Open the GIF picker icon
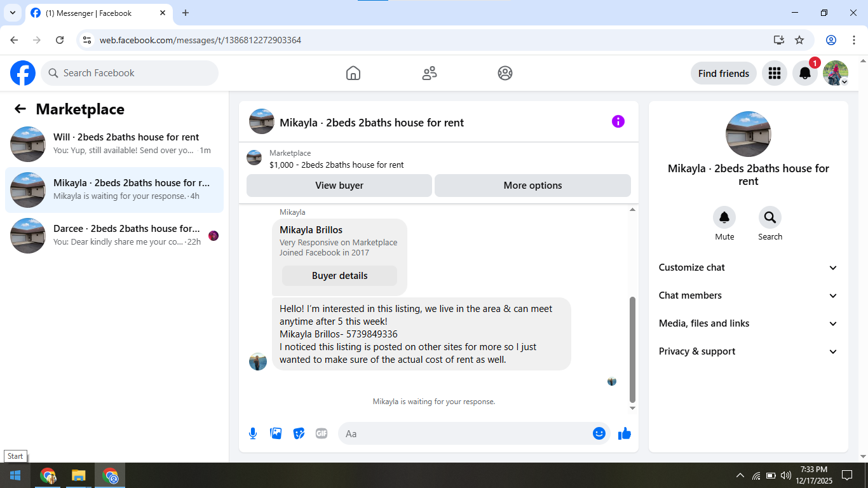Screen dimensions: 868x488 point(322,433)
